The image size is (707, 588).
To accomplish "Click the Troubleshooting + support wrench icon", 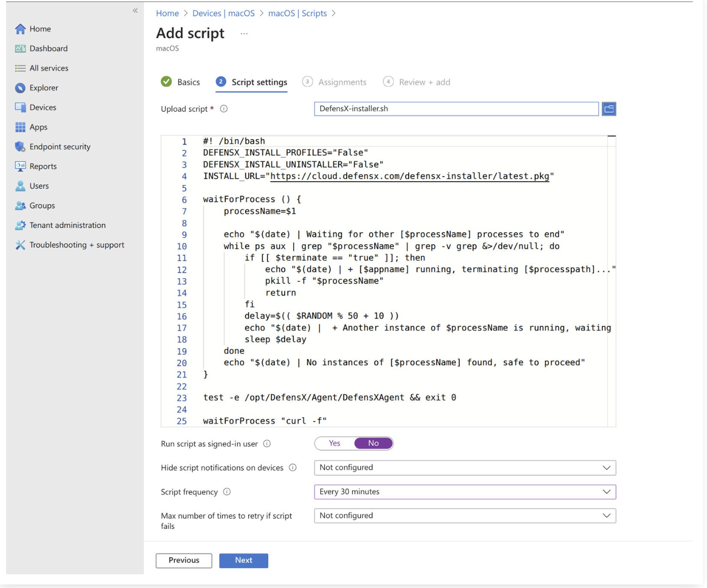I will (x=20, y=245).
